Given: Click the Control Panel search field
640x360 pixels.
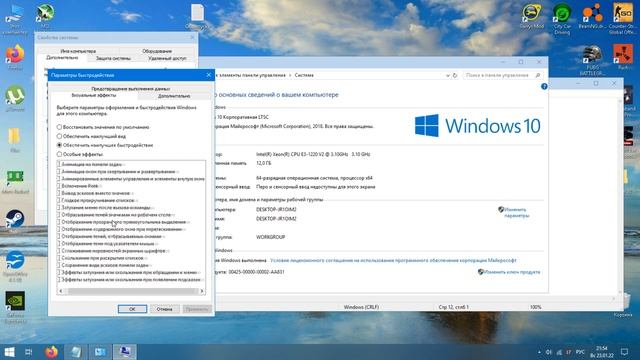Looking at the screenshot, I should 503,76.
